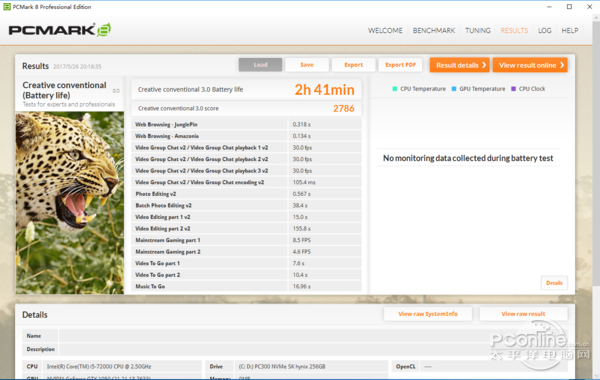Click the No monitoring data collected message
Image resolution: width=600 pixels, height=380 pixels.
468,158
